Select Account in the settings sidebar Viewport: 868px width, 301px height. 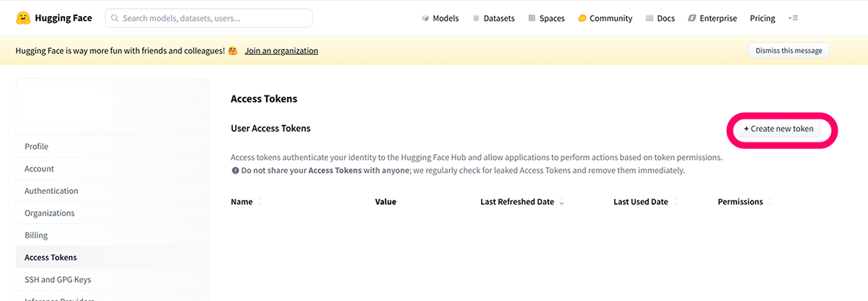tap(112, 169)
